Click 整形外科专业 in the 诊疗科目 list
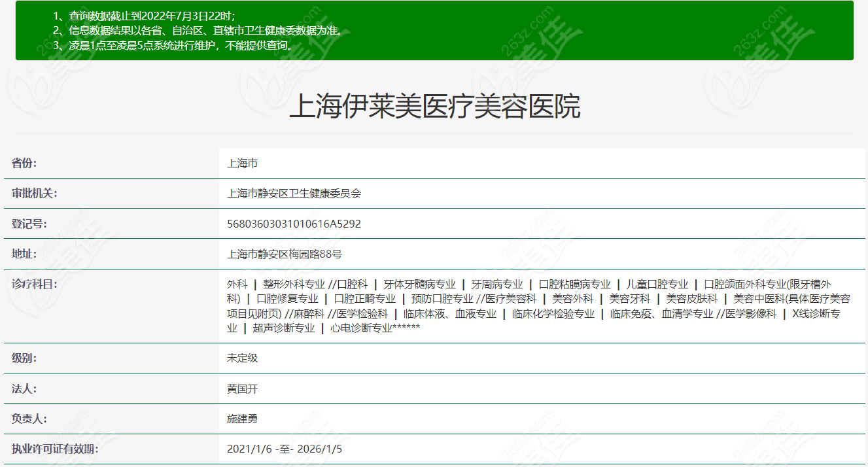Viewport: 868px width, 467px height. click(294, 284)
